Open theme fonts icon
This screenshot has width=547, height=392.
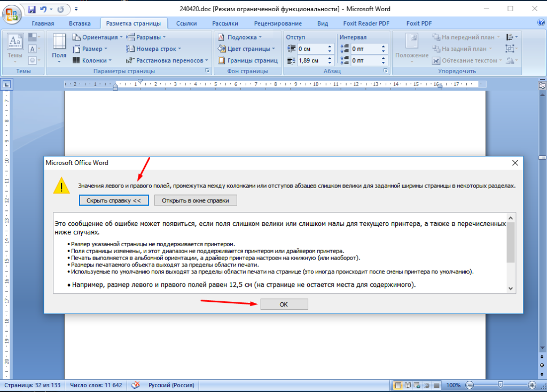coord(34,49)
